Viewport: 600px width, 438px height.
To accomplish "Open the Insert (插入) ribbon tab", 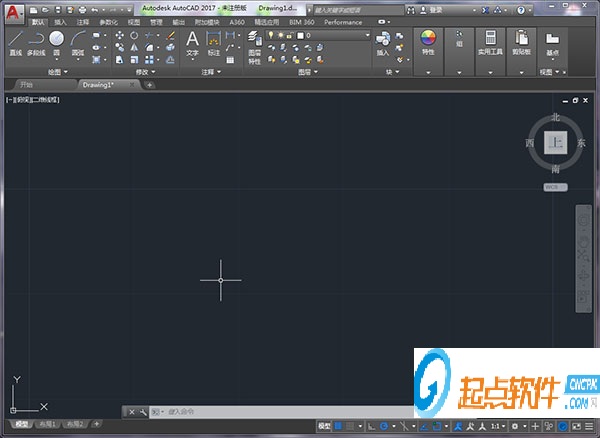I will point(60,22).
